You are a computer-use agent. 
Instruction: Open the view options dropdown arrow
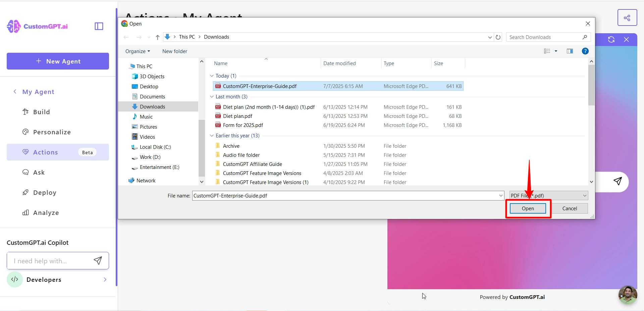556,51
